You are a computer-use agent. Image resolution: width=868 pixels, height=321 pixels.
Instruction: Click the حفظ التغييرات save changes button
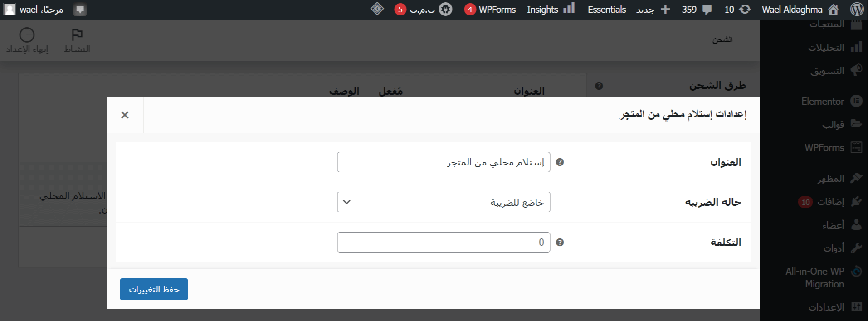[x=154, y=289]
